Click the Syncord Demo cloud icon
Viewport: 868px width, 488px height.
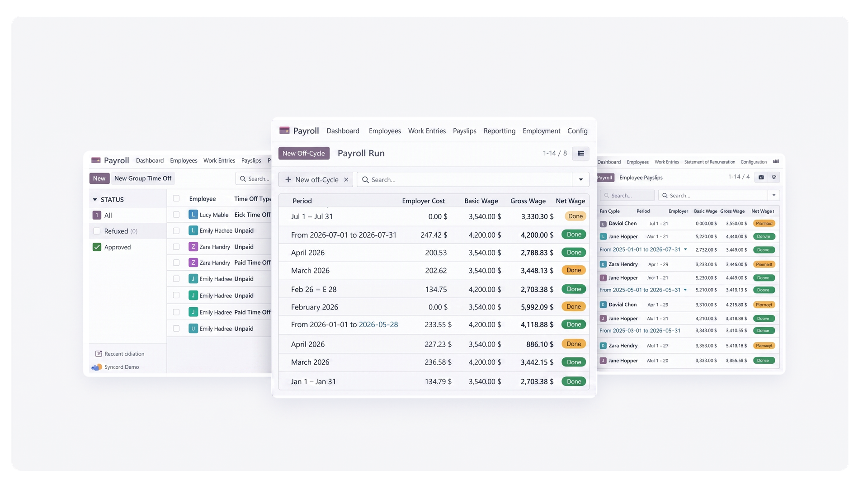click(97, 367)
